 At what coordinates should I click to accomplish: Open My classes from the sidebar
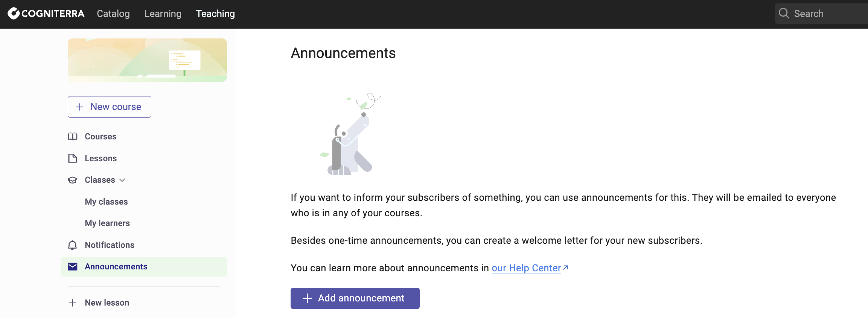coord(107,202)
